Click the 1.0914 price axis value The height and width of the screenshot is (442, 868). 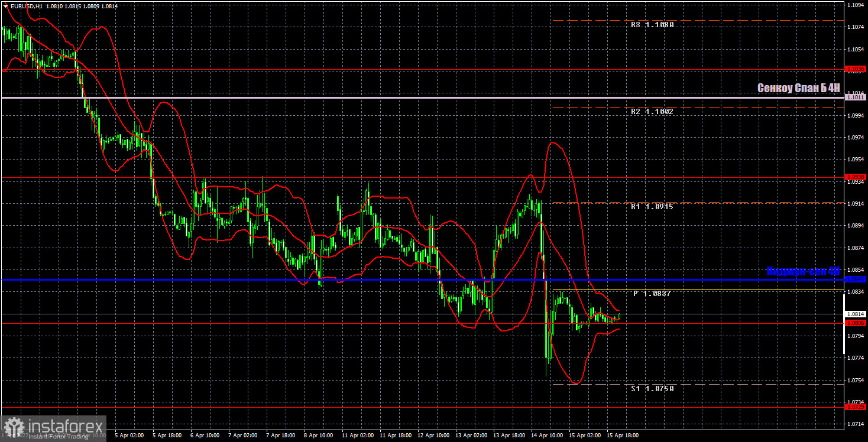pos(856,204)
